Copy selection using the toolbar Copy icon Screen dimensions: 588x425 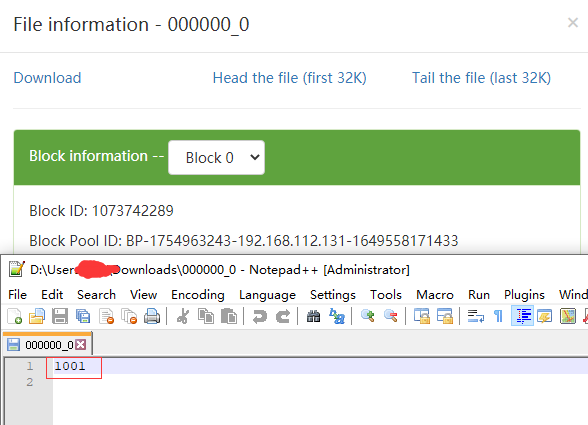click(x=206, y=316)
